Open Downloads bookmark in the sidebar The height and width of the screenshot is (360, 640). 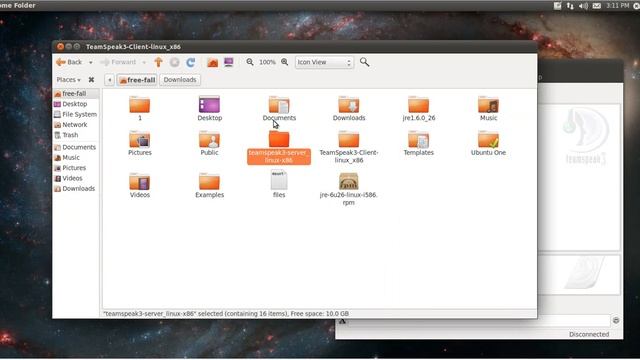[x=76, y=189]
